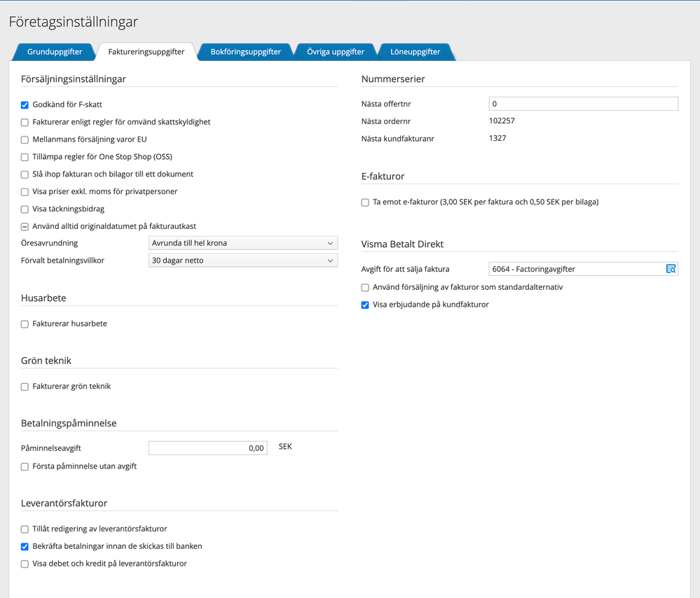Tick Fakturerar husarbete checkbox
The width and height of the screenshot is (700, 598).
25,324
